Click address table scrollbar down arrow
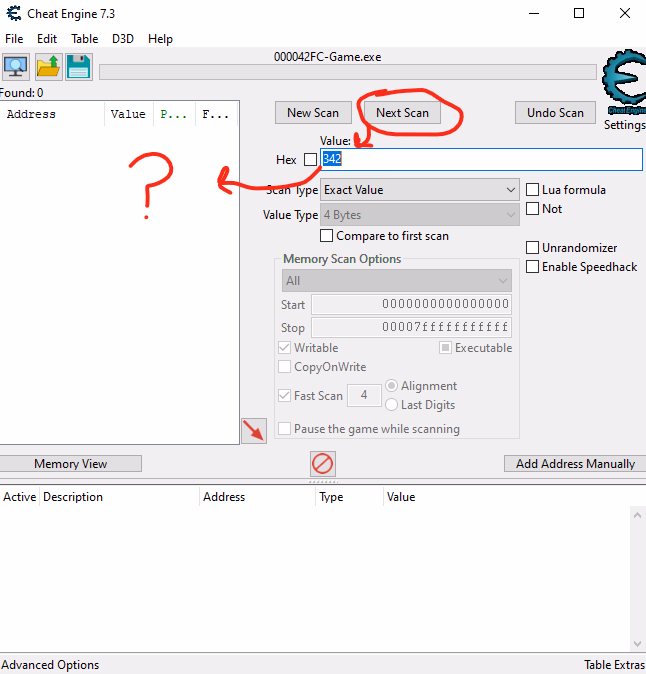The height and width of the screenshot is (674, 646). tap(638, 643)
